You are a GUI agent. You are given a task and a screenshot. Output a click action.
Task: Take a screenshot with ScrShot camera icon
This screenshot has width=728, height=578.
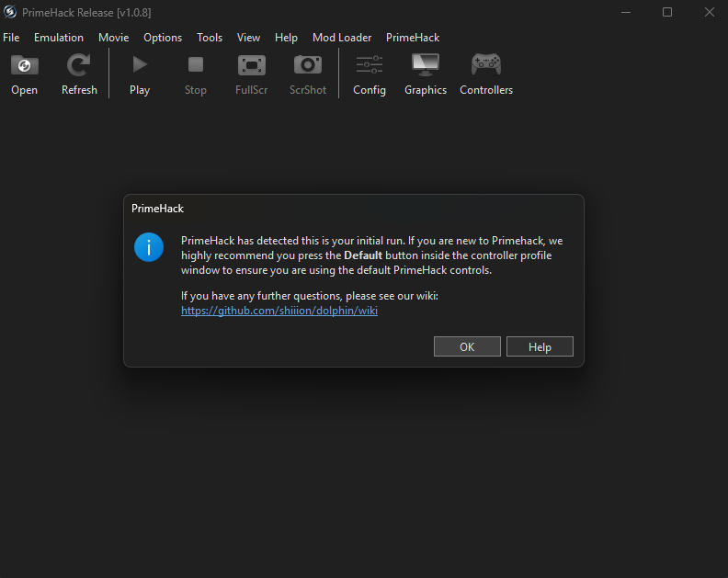click(x=307, y=65)
